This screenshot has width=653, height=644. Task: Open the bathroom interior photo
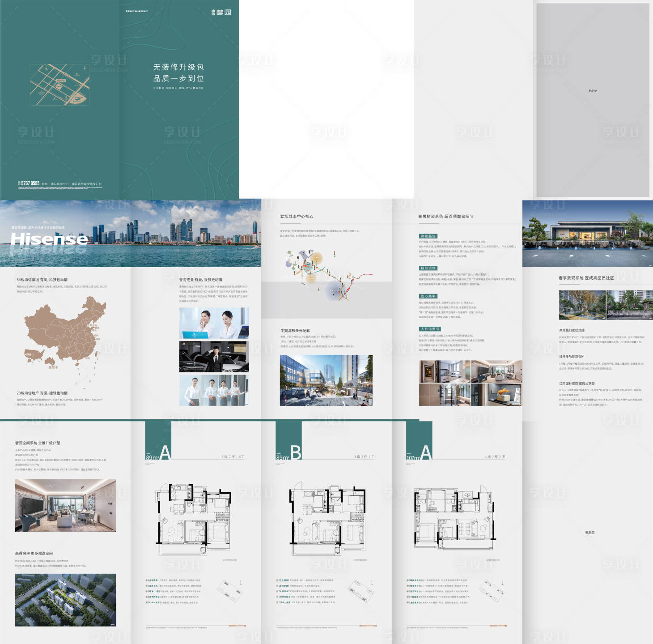click(445, 394)
